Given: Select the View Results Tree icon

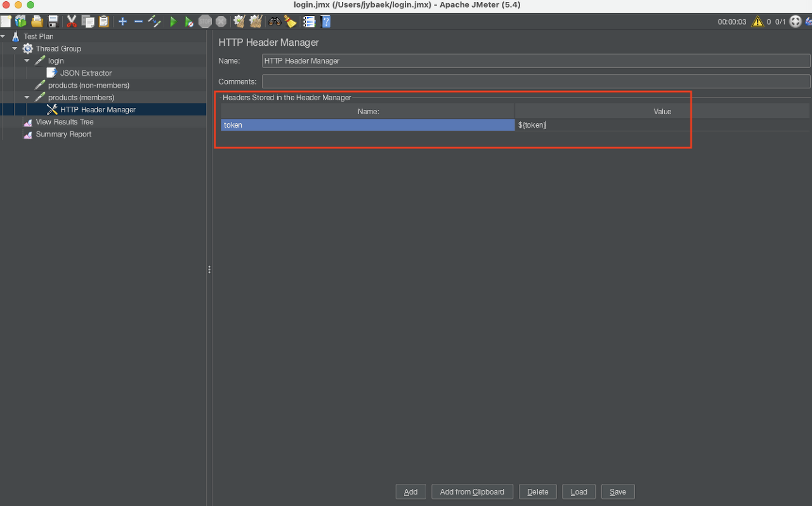Looking at the screenshot, I should click(28, 122).
